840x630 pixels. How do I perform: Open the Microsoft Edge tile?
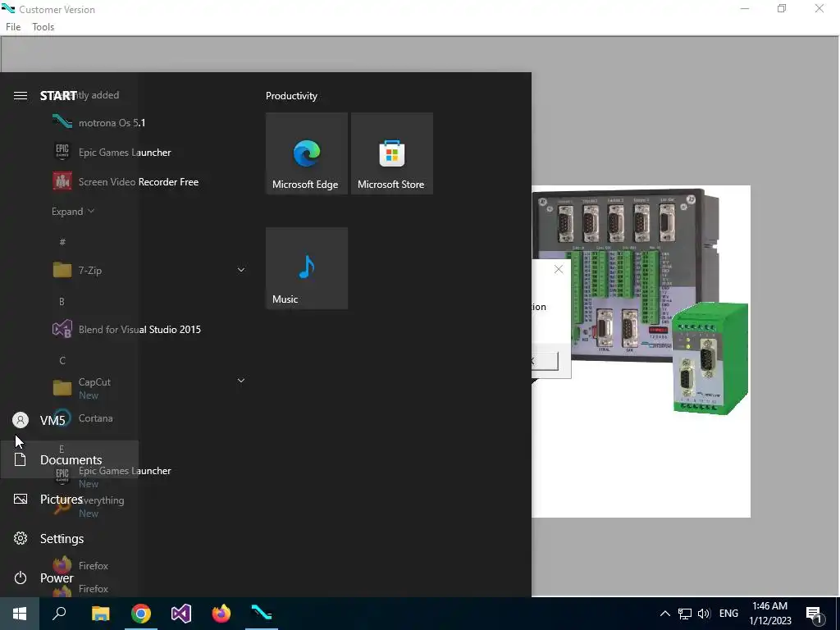point(307,153)
